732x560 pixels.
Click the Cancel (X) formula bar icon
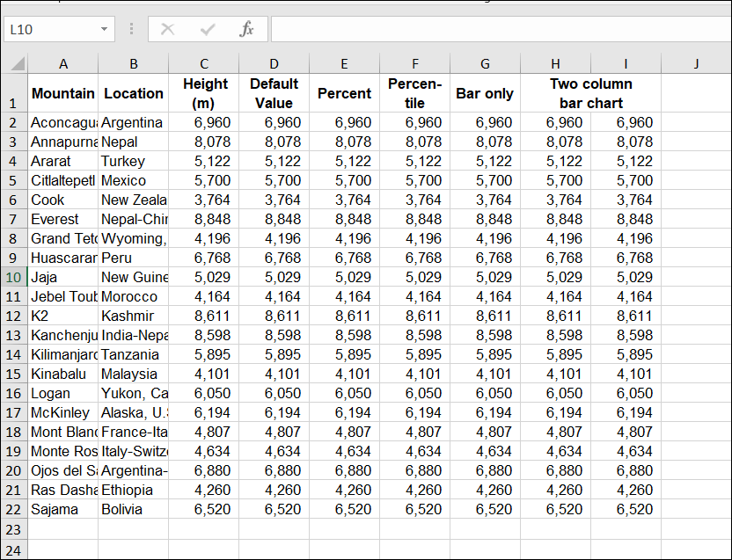167,29
